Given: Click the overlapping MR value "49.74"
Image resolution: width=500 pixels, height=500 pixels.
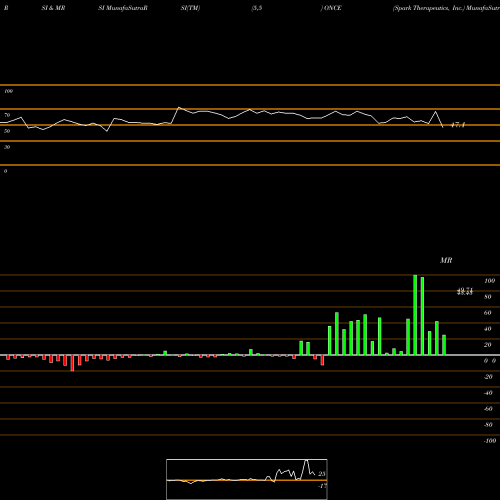Looking at the screenshot, I should (x=465, y=290).
